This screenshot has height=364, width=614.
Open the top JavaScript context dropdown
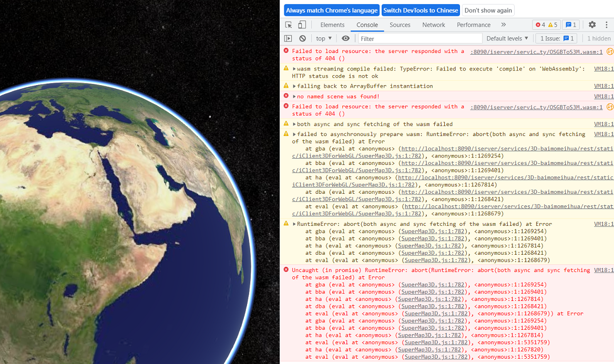pyautogui.click(x=324, y=38)
